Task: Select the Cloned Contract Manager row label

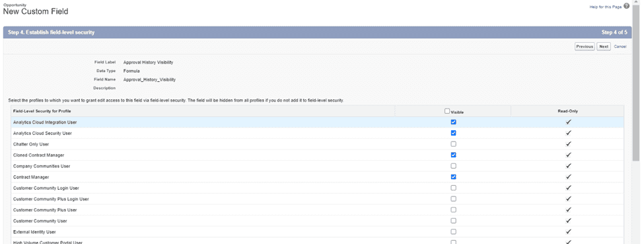Action: [38, 155]
